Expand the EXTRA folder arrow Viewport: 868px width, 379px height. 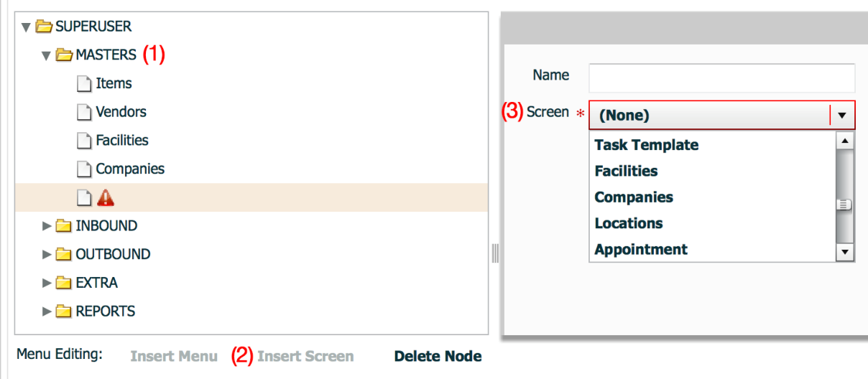(47, 283)
